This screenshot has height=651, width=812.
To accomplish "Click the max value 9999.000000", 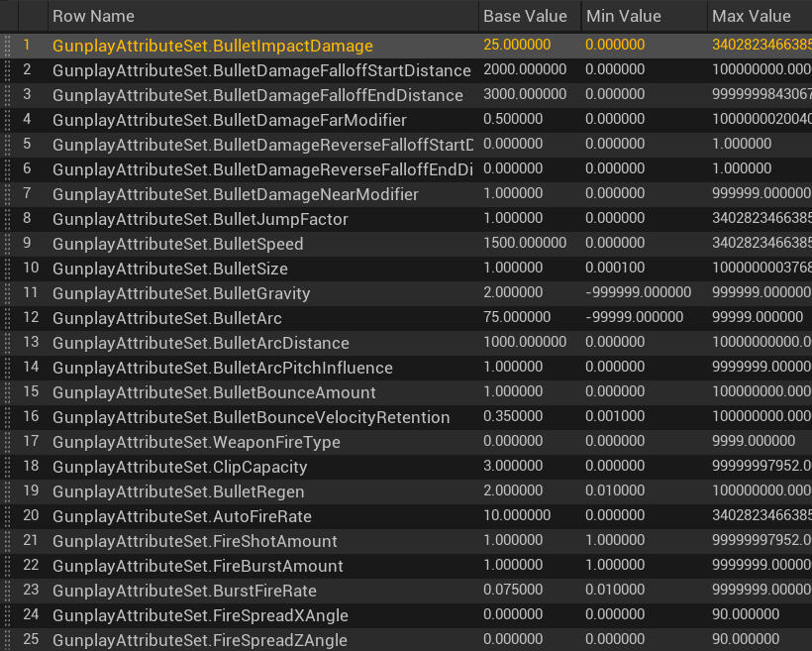I will (x=754, y=441).
